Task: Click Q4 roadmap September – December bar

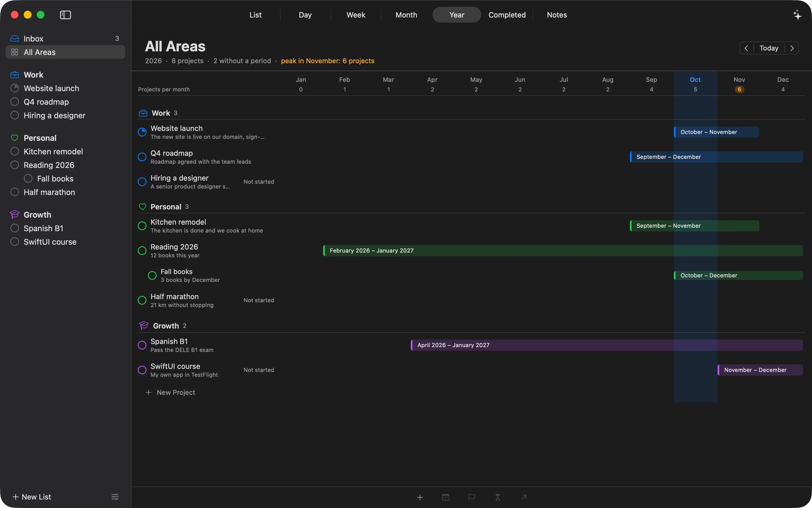Action: (716, 157)
